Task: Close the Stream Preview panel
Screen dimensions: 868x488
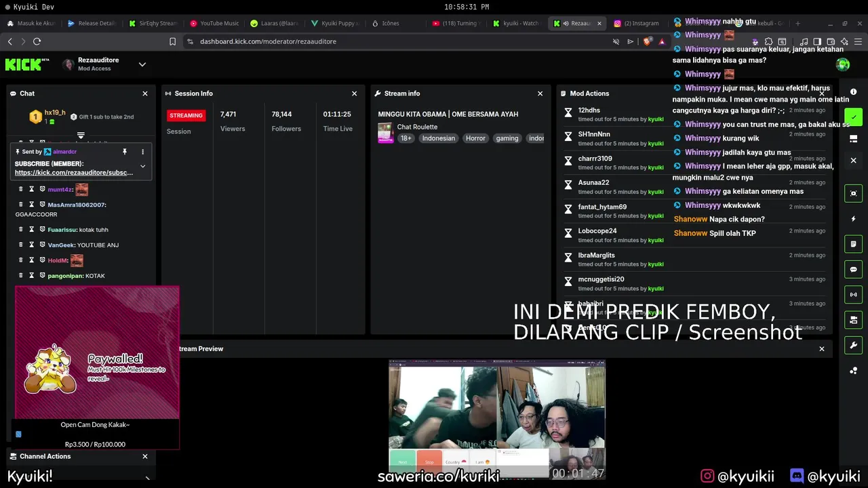Action: click(821, 349)
